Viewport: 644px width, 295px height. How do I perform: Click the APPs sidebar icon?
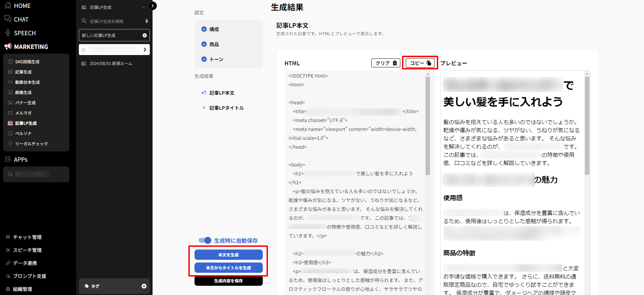pos(8,159)
